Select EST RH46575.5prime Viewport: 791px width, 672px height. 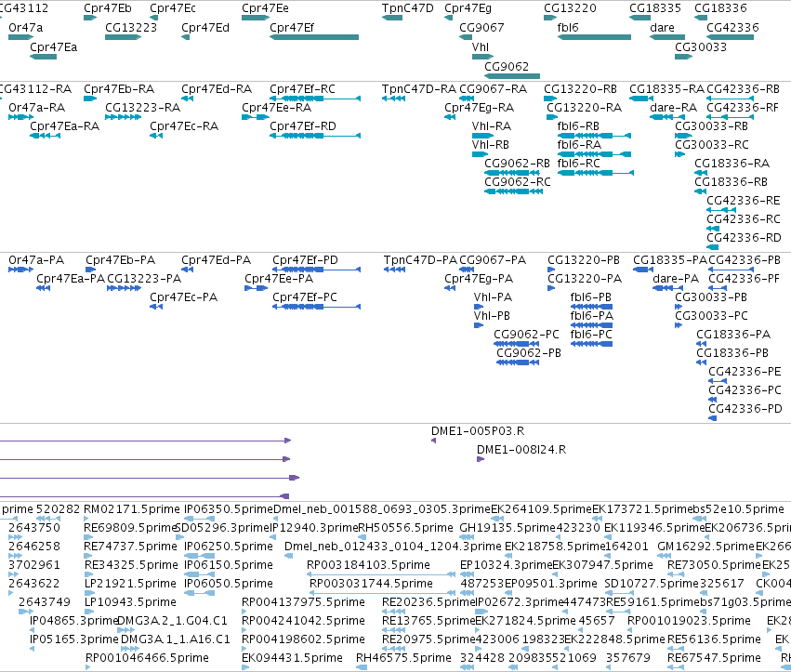[x=362, y=667]
